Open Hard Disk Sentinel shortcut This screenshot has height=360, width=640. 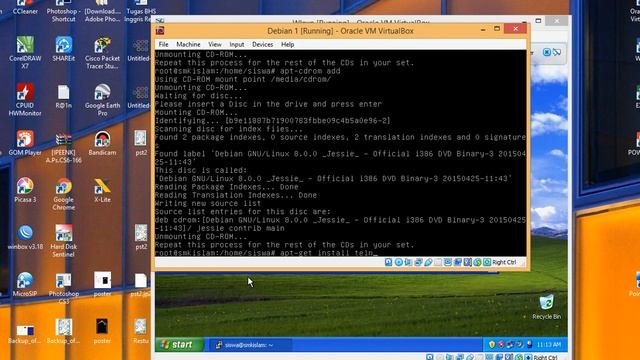tap(64, 241)
